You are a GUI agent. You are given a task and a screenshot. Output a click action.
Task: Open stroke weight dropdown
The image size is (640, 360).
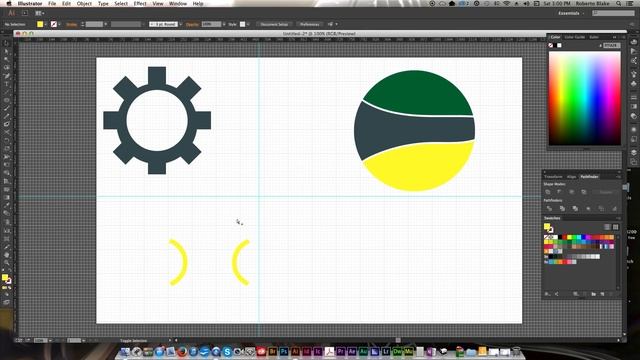point(106,24)
